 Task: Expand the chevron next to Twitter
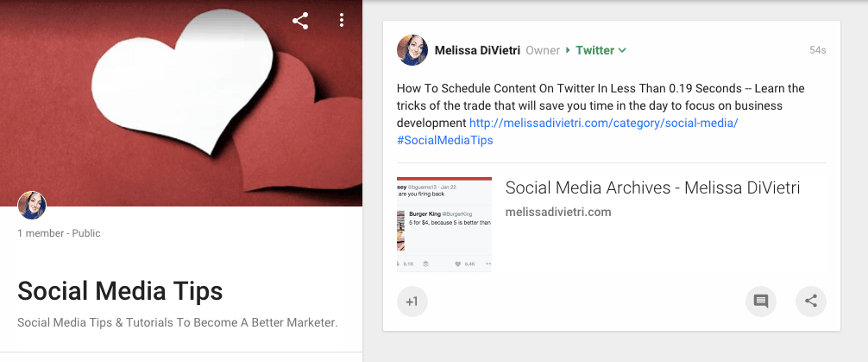point(622,50)
